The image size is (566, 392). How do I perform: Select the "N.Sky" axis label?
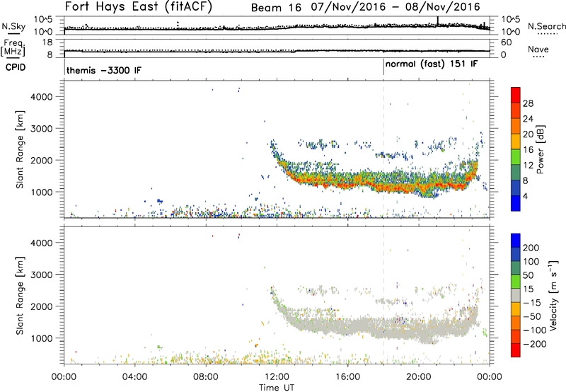pyautogui.click(x=13, y=26)
